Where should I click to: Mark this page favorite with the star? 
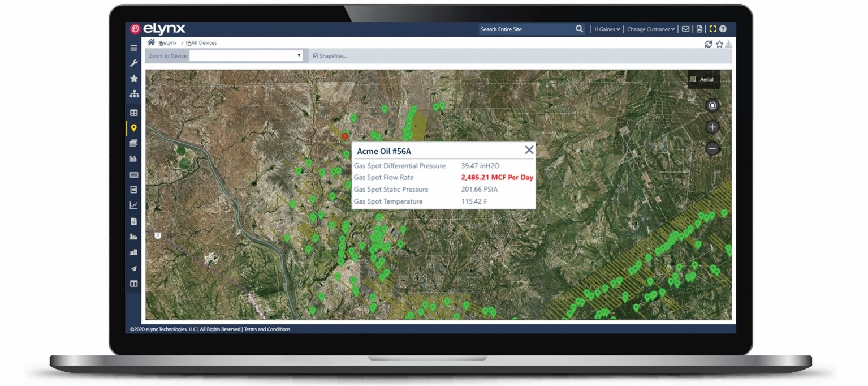[719, 44]
